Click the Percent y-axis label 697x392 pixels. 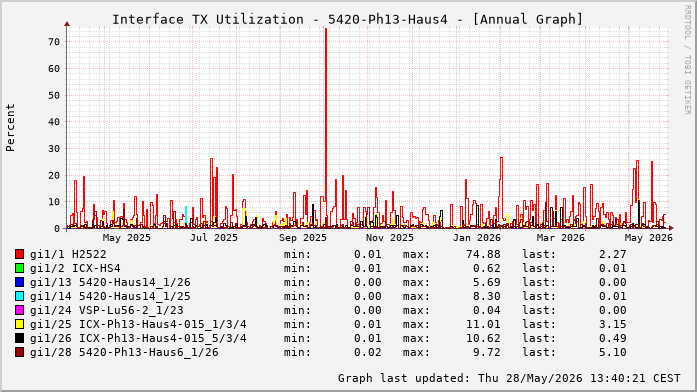(11, 128)
